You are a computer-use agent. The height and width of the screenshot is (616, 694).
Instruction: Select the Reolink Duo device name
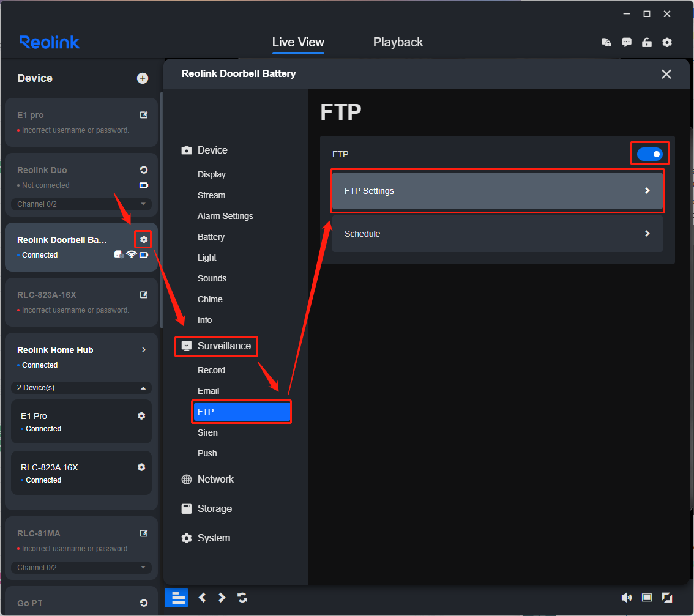42,171
